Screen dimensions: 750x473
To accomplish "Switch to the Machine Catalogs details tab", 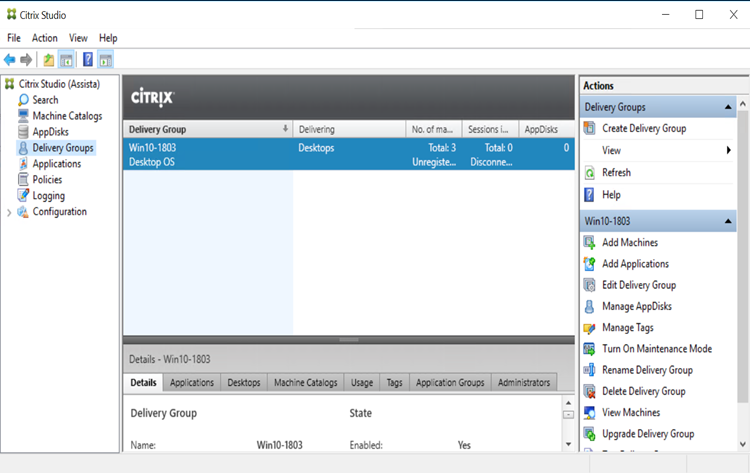I will (306, 383).
